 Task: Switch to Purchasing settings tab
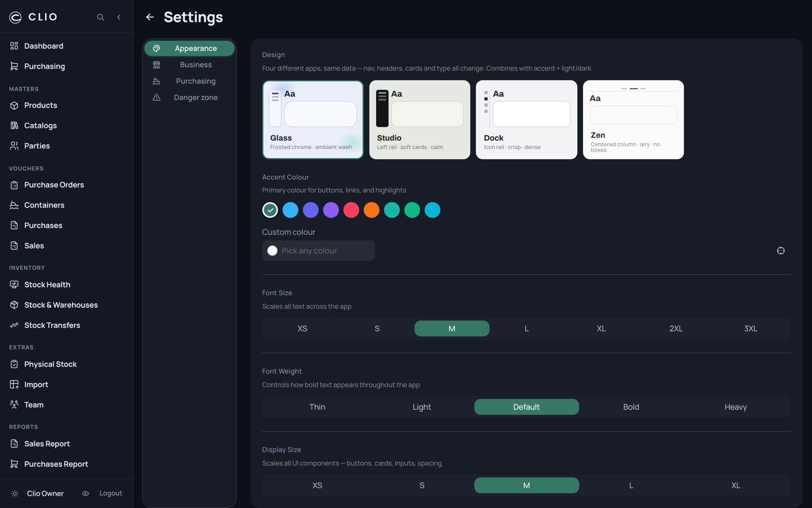point(189,81)
